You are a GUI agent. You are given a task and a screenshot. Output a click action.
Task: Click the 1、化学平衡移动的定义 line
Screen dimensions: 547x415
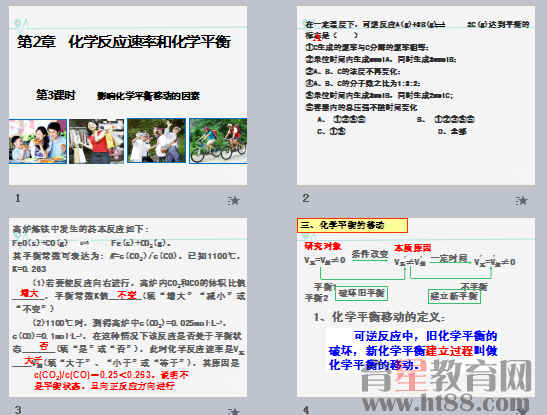click(x=379, y=317)
